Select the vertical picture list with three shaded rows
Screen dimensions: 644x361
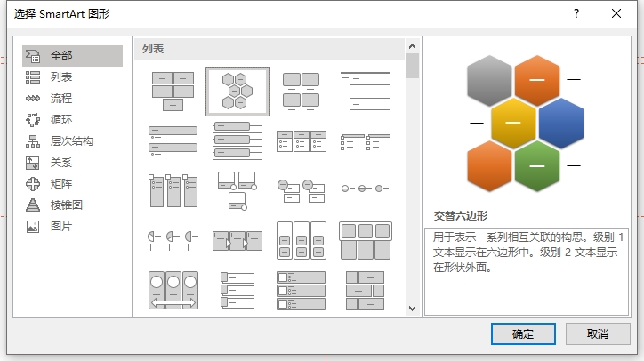(301, 291)
